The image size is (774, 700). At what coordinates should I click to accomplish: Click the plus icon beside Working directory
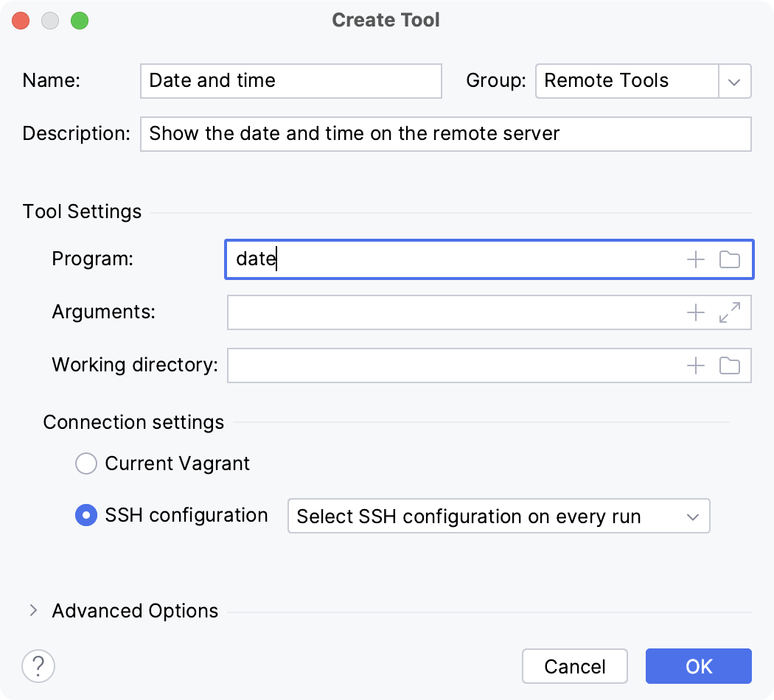pos(694,365)
